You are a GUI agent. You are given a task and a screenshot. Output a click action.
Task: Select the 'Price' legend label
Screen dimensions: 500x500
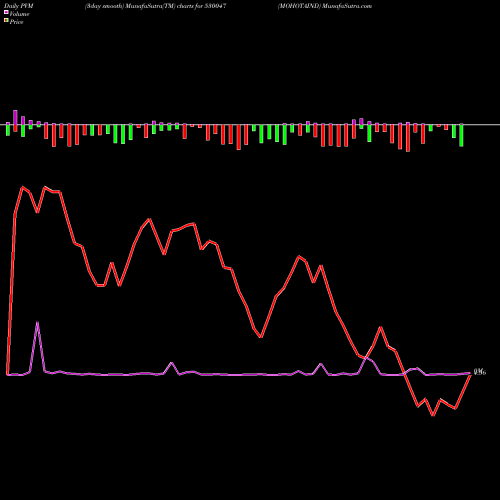(16, 22)
